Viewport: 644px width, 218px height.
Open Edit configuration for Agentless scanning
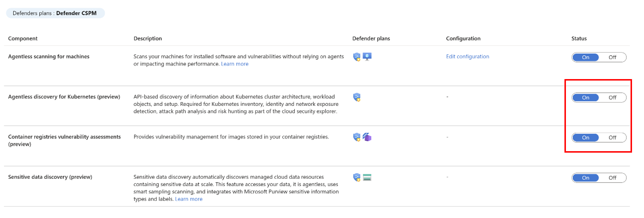(467, 56)
